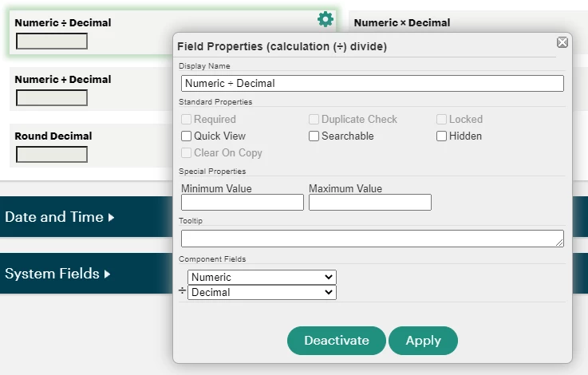The width and height of the screenshot is (588, 375).
Task: Open the Numeric component field dropdown
Action: (x=262, y=277)
